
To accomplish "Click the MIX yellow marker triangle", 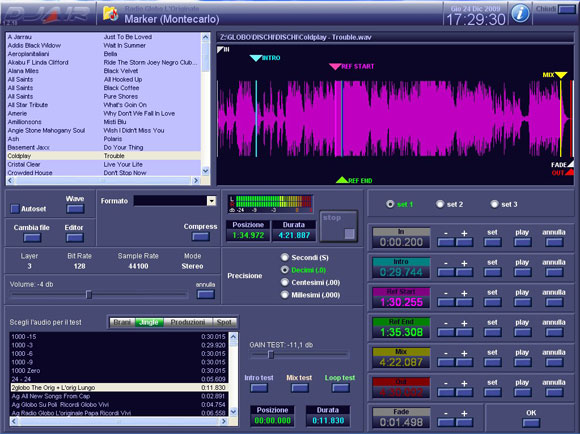I will [x=561, y=75].
